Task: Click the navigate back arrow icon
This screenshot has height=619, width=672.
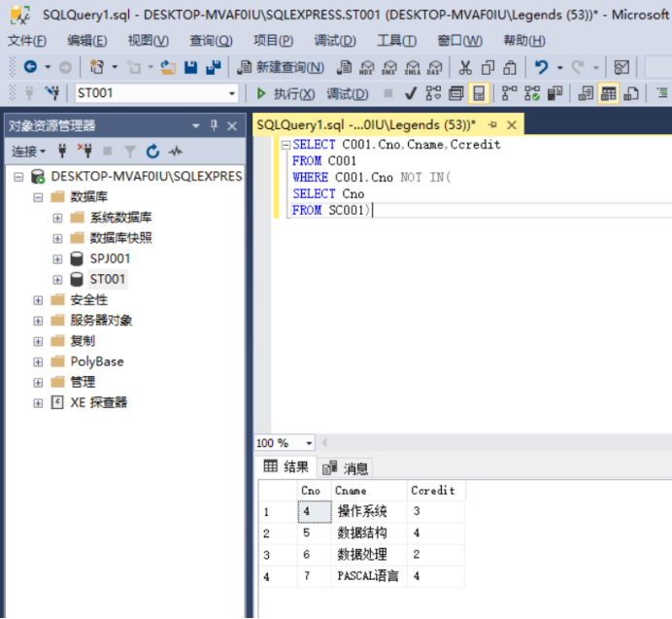Action: [x=30, y=67]
